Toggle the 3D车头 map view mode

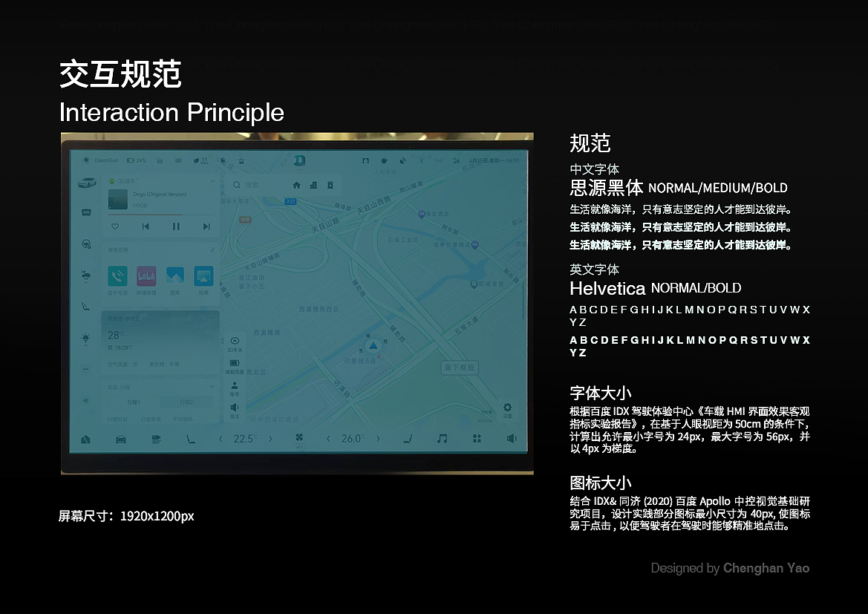pos(235,342)
